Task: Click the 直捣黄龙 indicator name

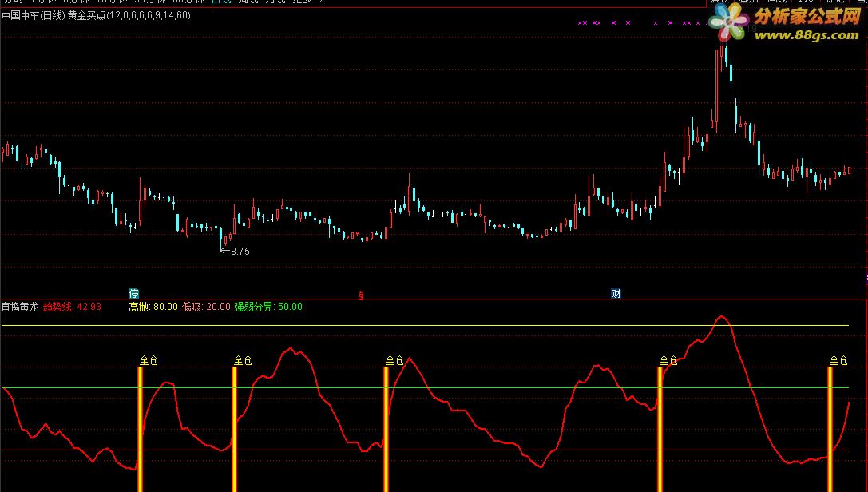Action: click(x=20, y=307)
